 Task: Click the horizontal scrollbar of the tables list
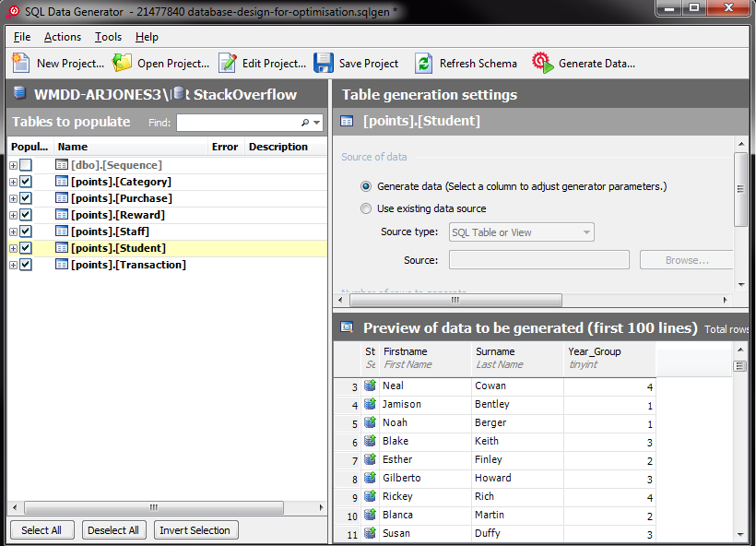pos(154,507)
